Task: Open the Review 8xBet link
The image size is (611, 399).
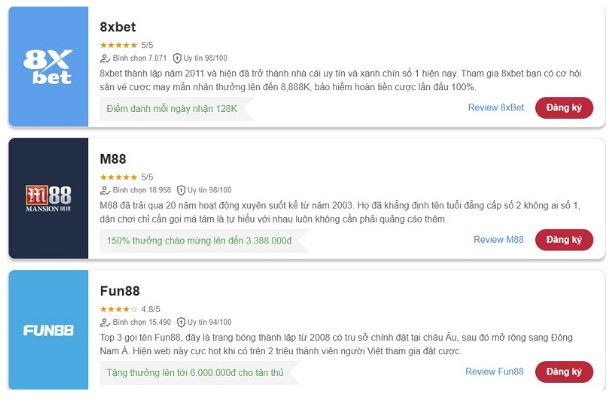Action: (x=496, y=108)
